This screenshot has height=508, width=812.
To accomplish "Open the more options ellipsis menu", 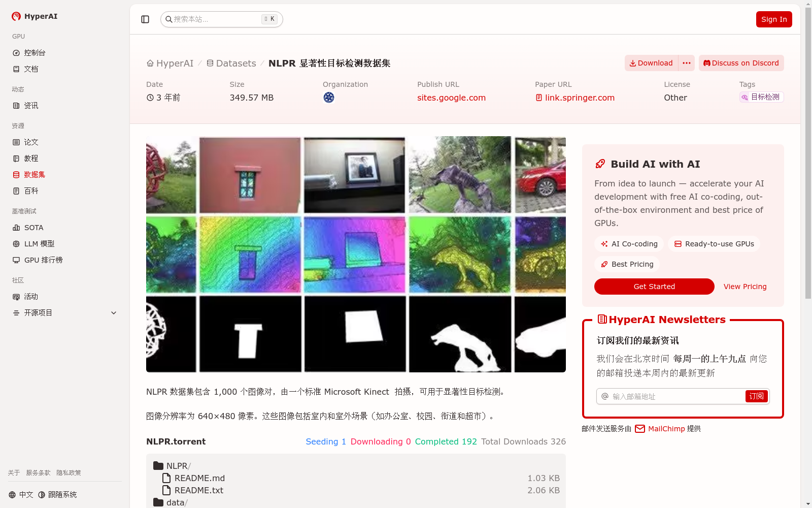I will 687,63.
